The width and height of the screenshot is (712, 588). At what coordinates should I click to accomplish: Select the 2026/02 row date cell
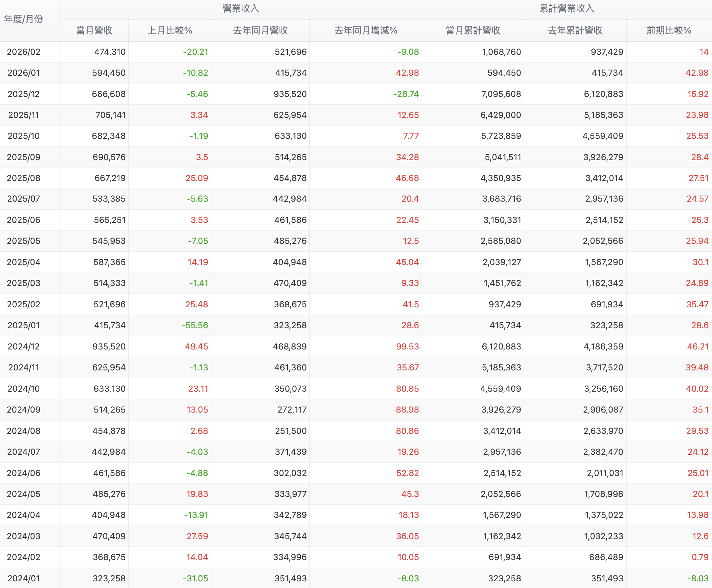click(24, 52)
